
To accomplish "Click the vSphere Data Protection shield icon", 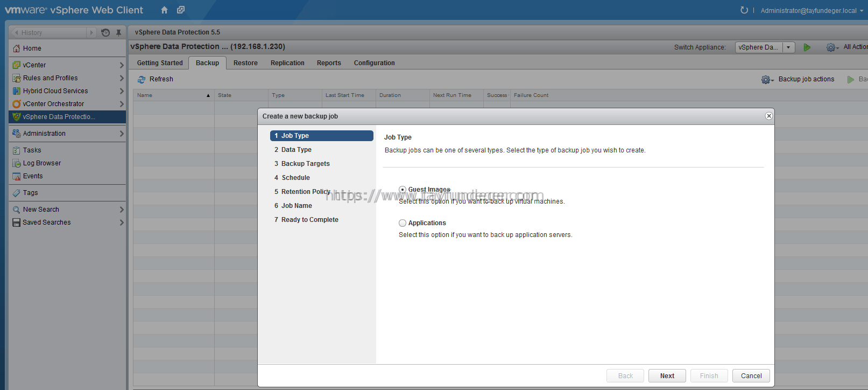I will 17,117.
